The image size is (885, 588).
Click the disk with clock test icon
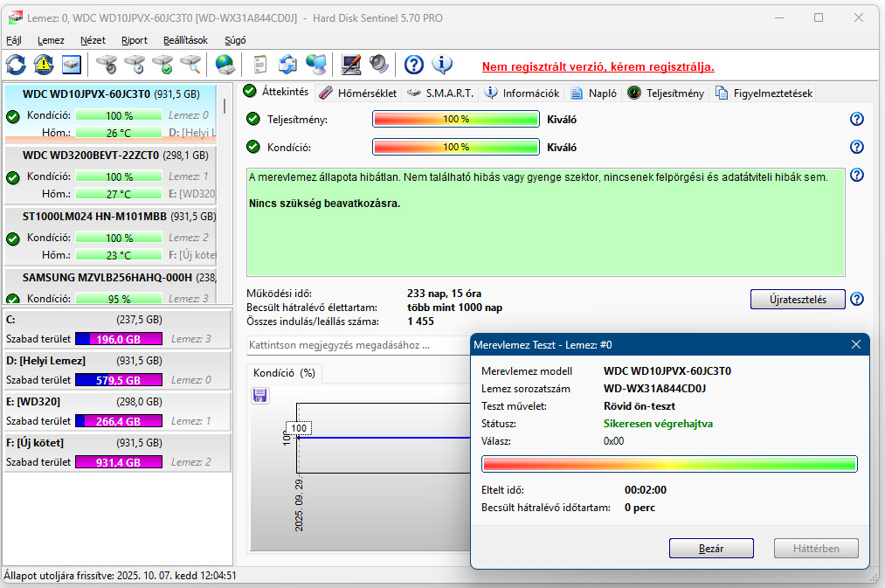click(x=135, y=65)
